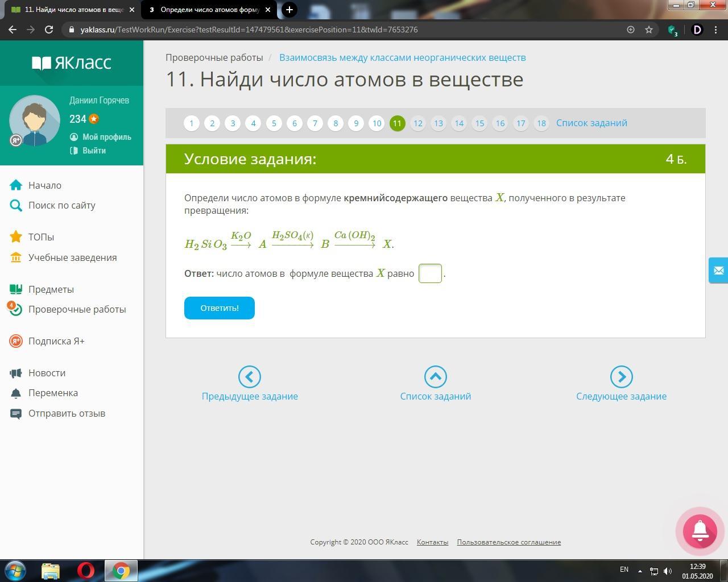Reload the page in Chrome
The width and height of the screenshot is (728, 582).
coord(49,30)
